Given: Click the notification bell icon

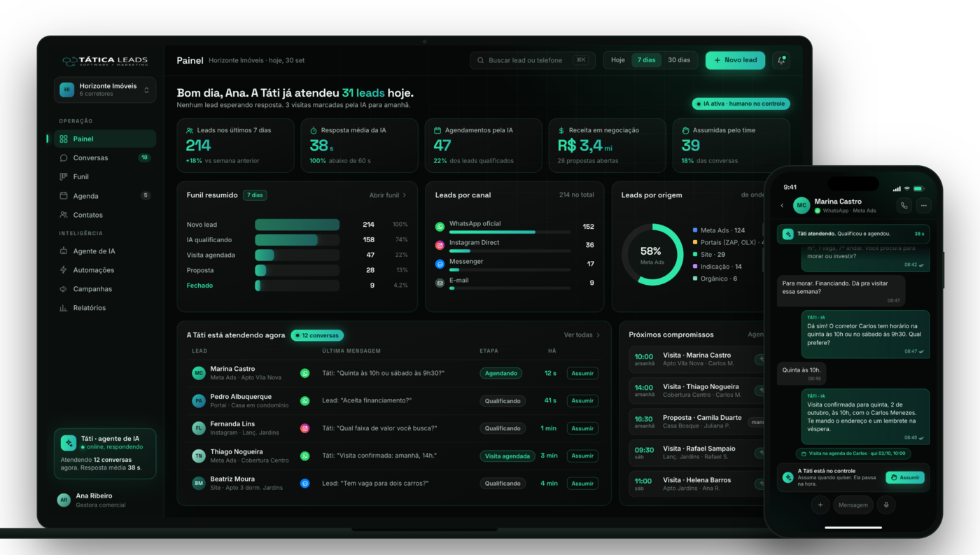Looking at the screenshot, I should coord(781,60).
